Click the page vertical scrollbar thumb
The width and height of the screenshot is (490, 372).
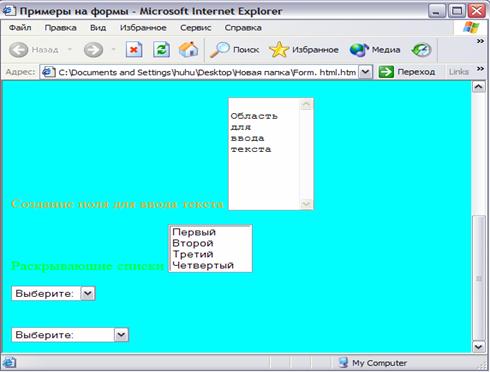pyautogui.click(x=478, y=278)
